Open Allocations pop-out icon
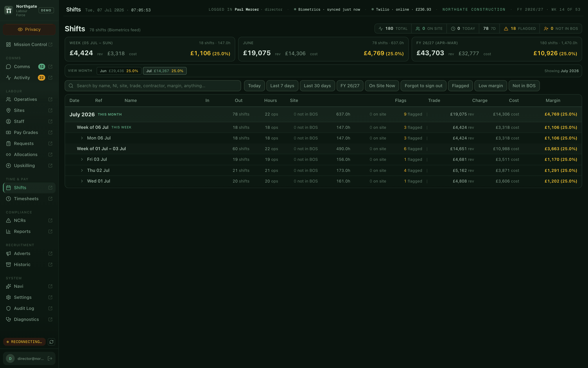Screen dimensions: 588x368 click(x=50, y=155)
